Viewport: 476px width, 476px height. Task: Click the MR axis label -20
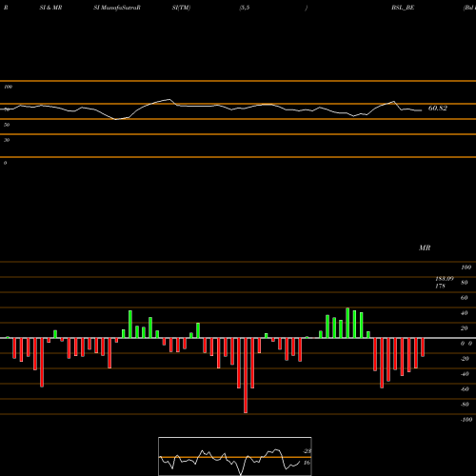pyautogui.click(x=465, y=359)
